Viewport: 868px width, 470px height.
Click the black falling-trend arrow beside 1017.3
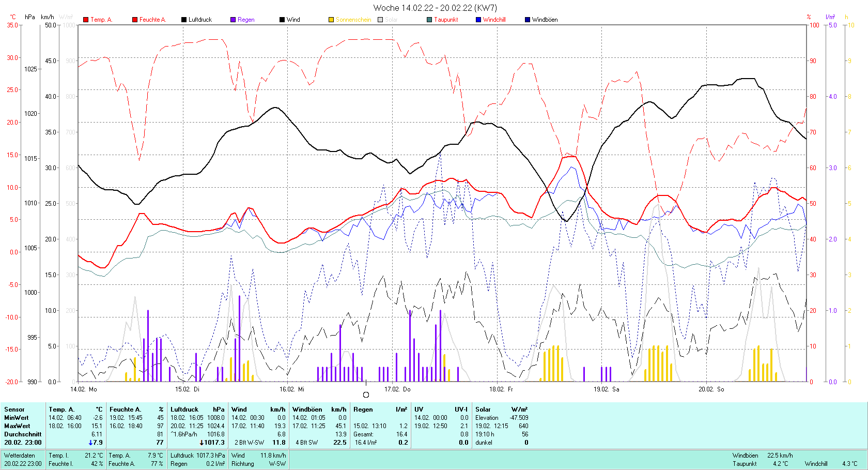click(x=202, y=443)
